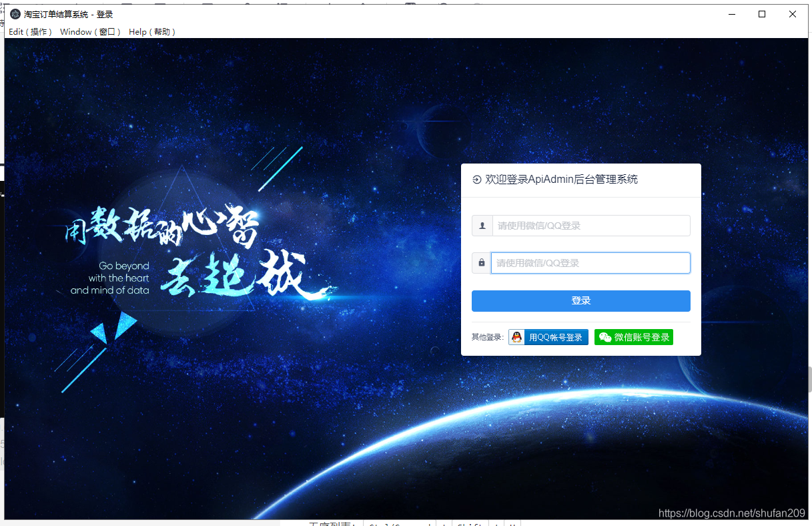The image size is (812, 526).
Task: Maximize the 淘宝订单结算系统 window
Action: coord(762,14)
